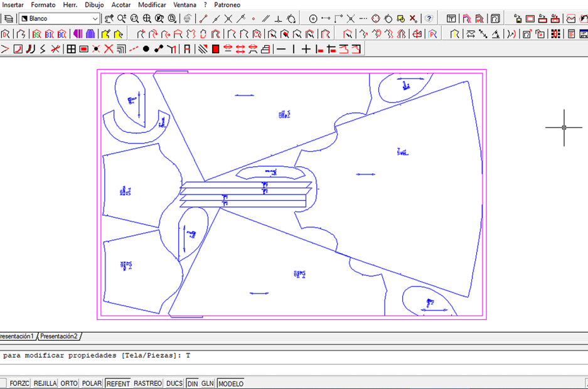Click the POLAR status button
This screenshot has height=389, width=588.
point(92,383)
